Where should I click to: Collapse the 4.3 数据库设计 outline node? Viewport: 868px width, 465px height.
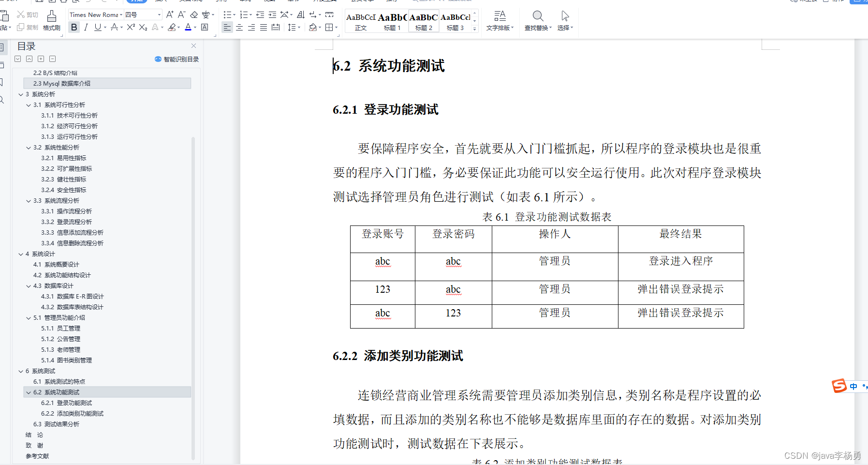pos(29,286)
